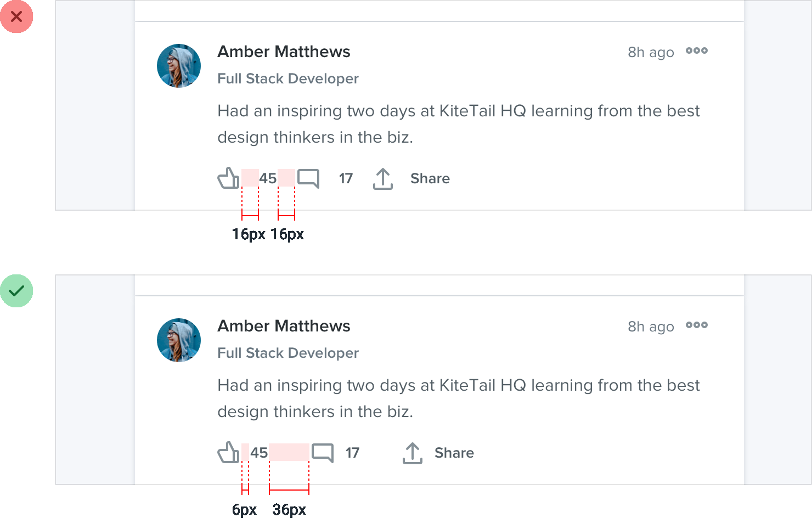Viewport: 812px width, 529px height.
Task: Open Amber Matthews' name link in top post
Action: tap(284, 52)
